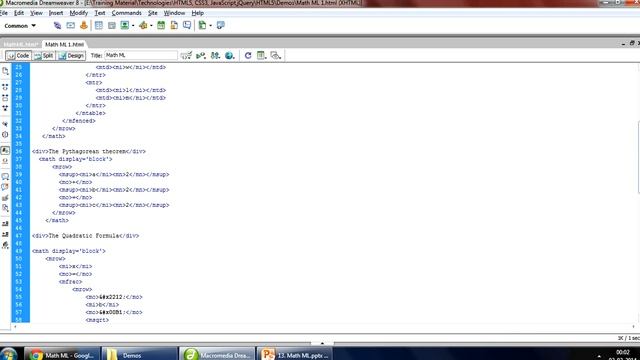Insert a Comment from the Insert bar
Screen dimensions: 640x360
[187, 25]
